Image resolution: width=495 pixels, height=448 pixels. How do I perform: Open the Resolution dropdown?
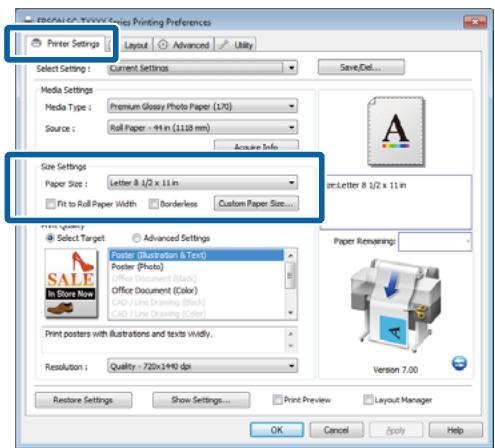pos(202,366)
